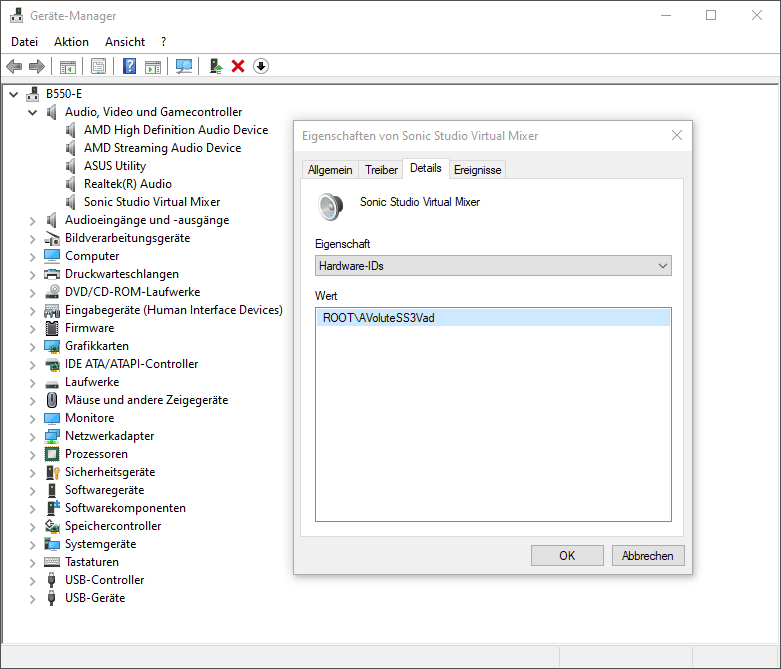This screenshot has height=669, width=781.
Task: Expand the Laufwerke node
Action: coord(32,382)
